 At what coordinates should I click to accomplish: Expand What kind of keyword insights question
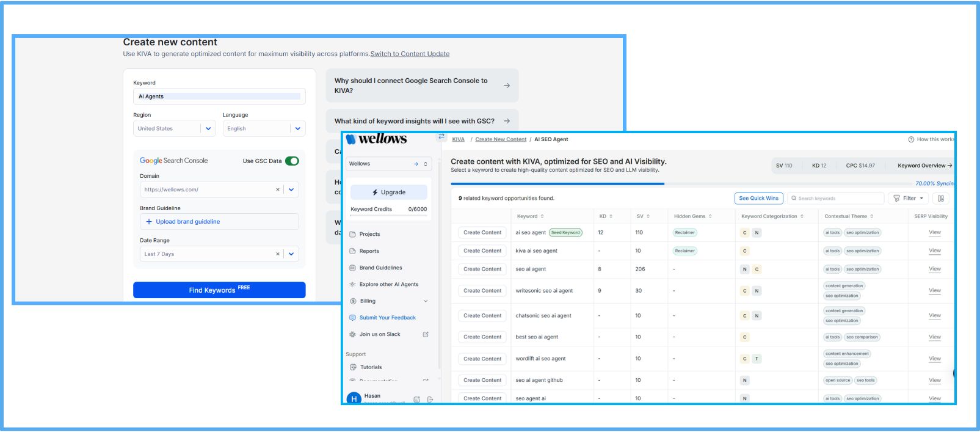(x=422, y=121)
